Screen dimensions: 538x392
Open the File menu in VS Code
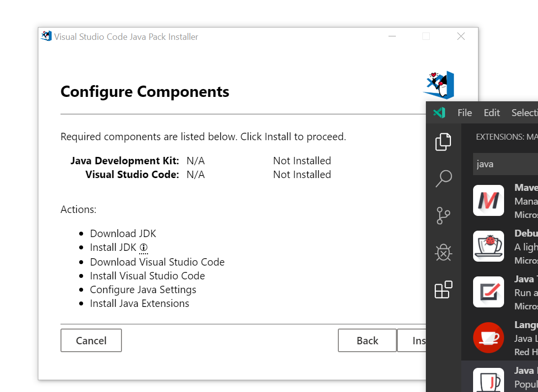[465, 113]
